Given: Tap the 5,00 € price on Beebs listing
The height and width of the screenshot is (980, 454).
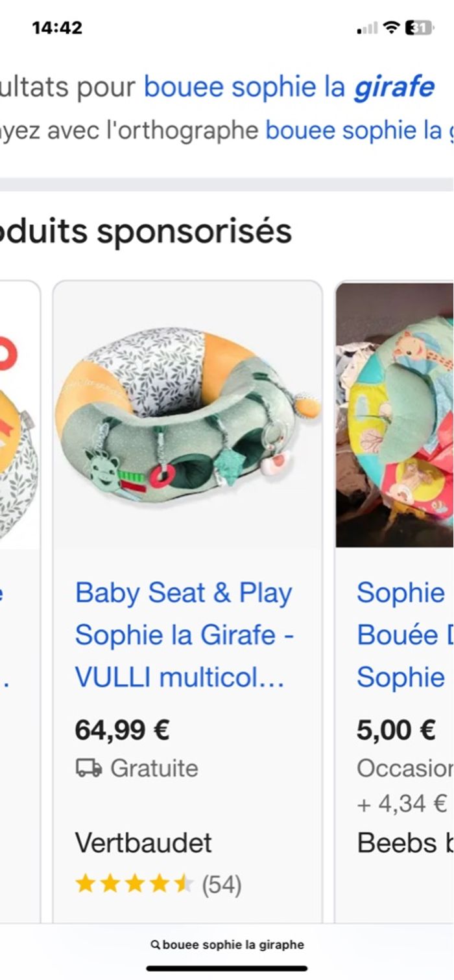Looking at the screenshot, I should coord(396,730).
